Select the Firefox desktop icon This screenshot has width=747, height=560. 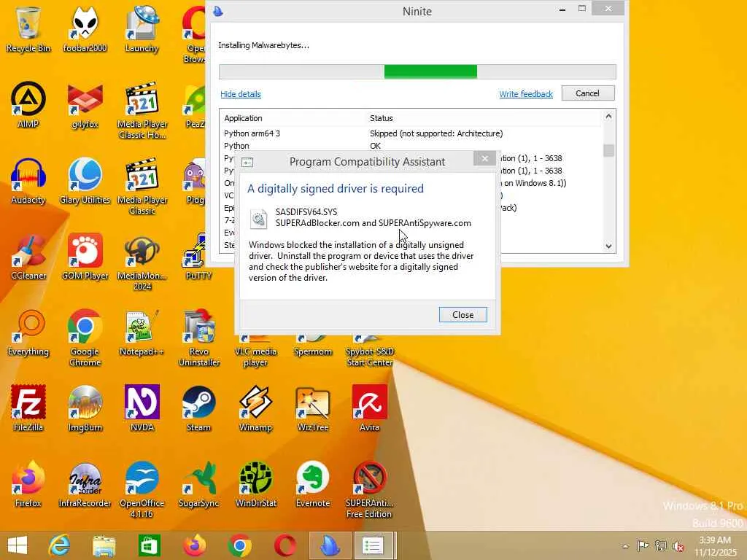pyautogui.click(x=28, y=483)
